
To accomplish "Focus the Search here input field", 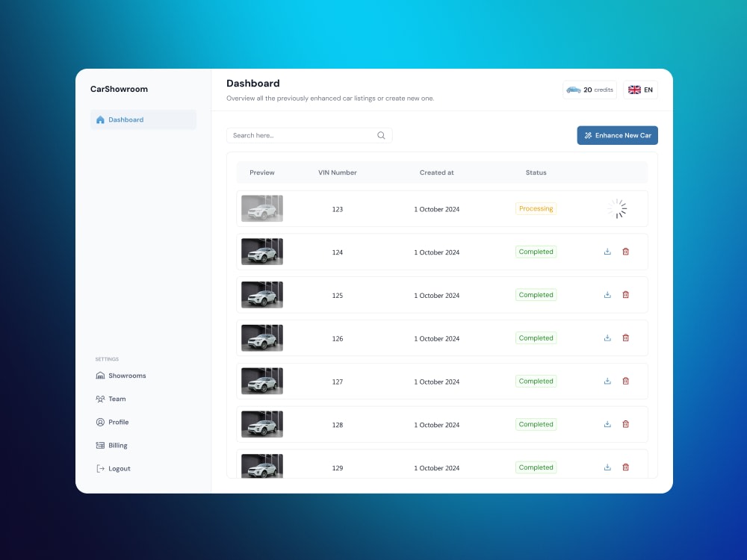I will click(309, 135).
